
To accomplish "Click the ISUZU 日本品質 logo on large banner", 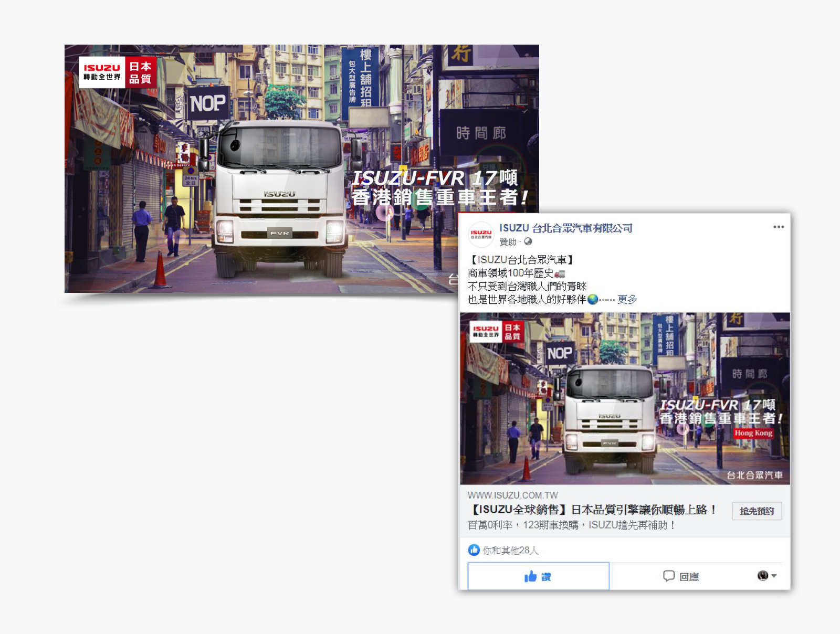I will [x=118, y=72].
